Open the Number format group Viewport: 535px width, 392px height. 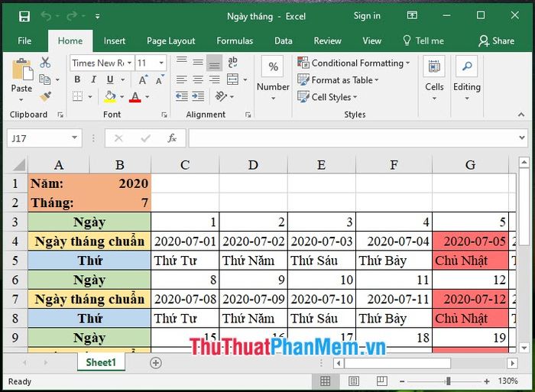(x=273, y=79)
